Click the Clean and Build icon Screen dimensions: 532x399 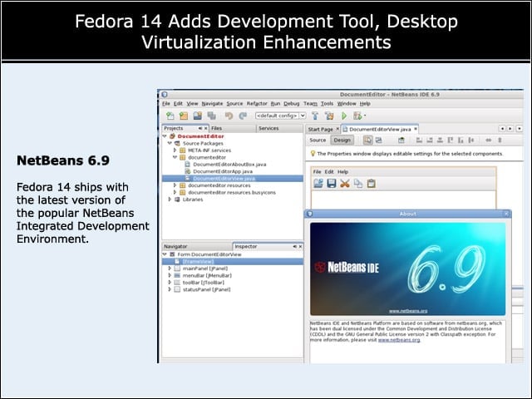[329, 116]
